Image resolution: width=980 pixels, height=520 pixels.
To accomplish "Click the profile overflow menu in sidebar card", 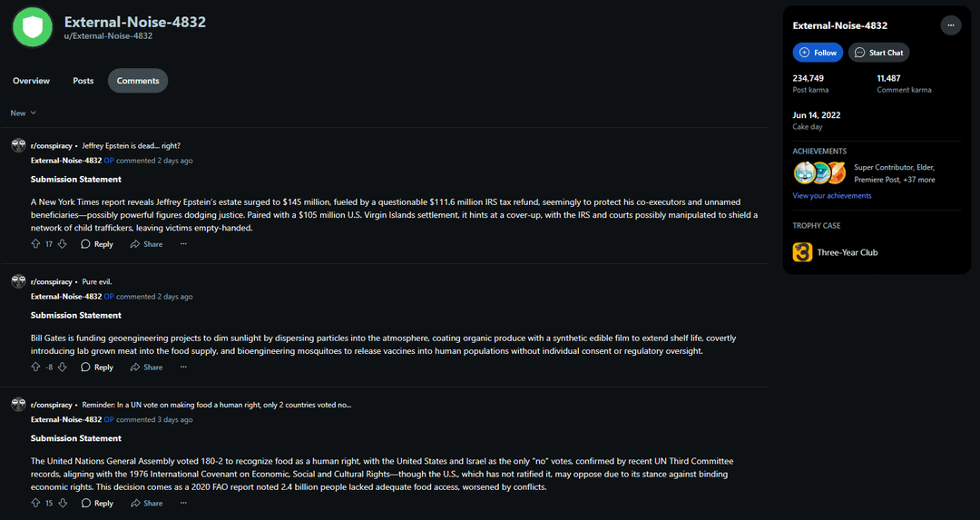I will coord(951,25).
